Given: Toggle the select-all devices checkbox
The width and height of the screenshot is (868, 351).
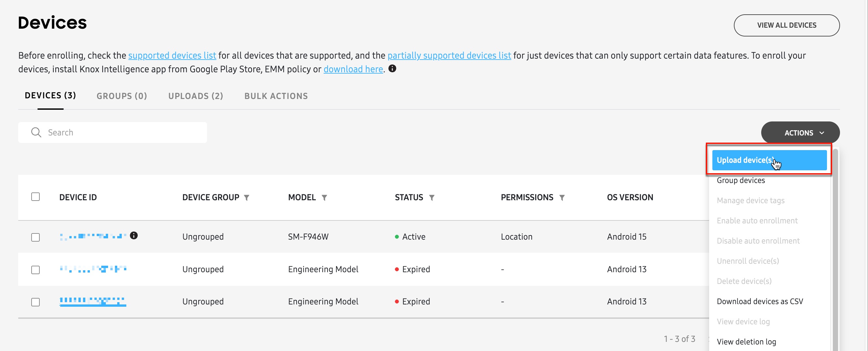Looking at the screenshot, I should 35,197.
